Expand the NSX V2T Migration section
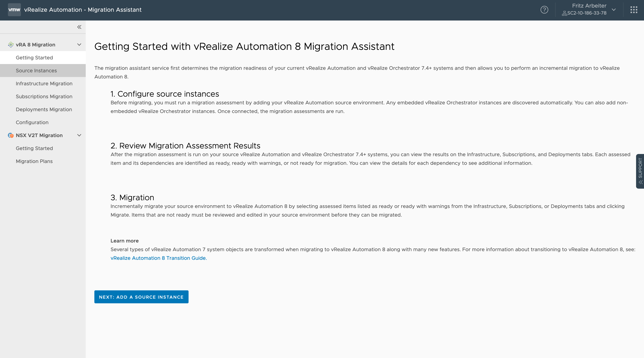 (x=79, y=135)
